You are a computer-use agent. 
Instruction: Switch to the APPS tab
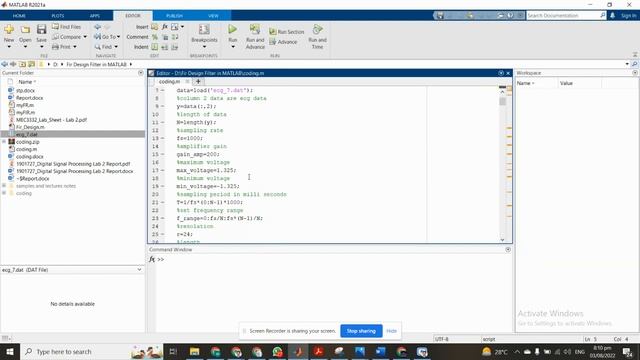(x=95, y=16)
